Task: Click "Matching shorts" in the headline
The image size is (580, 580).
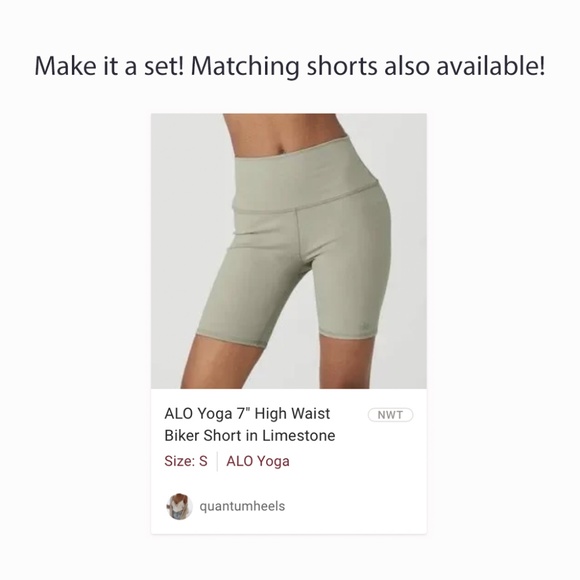Action: click(284, 67)
